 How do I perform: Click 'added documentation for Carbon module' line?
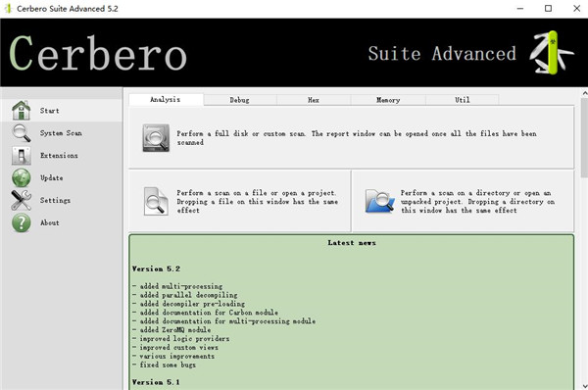[205, 312]
